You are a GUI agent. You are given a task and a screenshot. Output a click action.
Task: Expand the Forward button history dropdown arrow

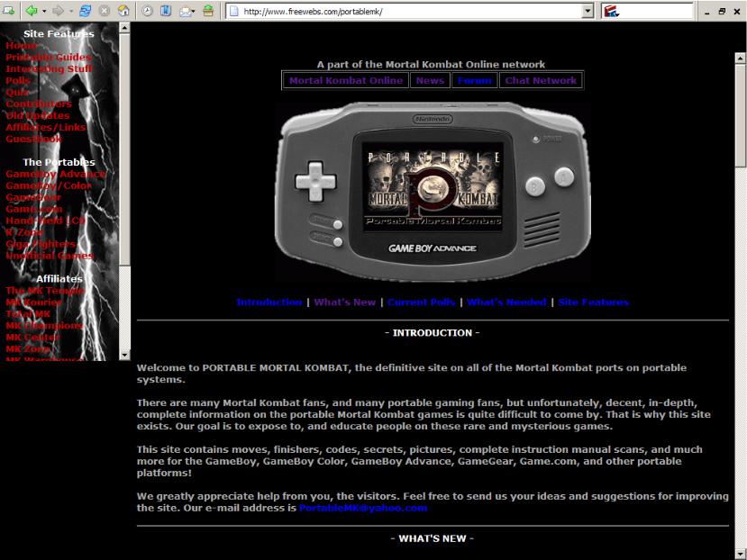(71, 11)
